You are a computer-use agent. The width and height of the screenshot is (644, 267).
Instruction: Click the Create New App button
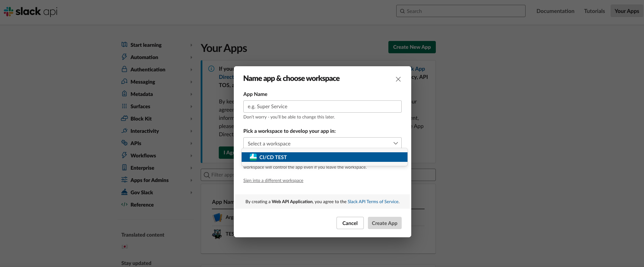412,47
